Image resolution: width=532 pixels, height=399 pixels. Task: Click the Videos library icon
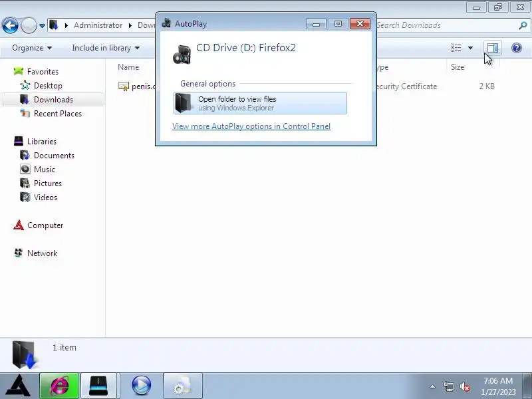pyautogui.click(x=25, y=197)
